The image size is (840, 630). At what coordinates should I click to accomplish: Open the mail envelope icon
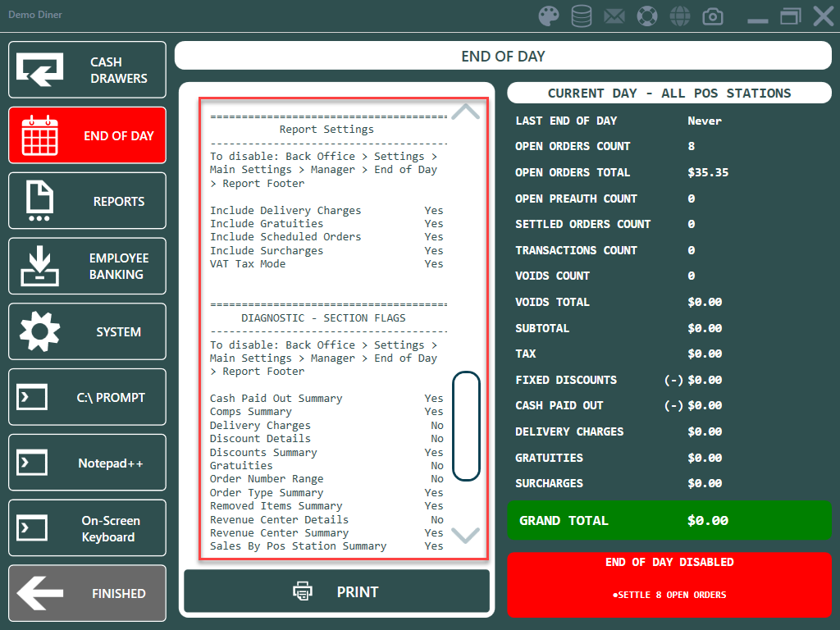(614, 16)
